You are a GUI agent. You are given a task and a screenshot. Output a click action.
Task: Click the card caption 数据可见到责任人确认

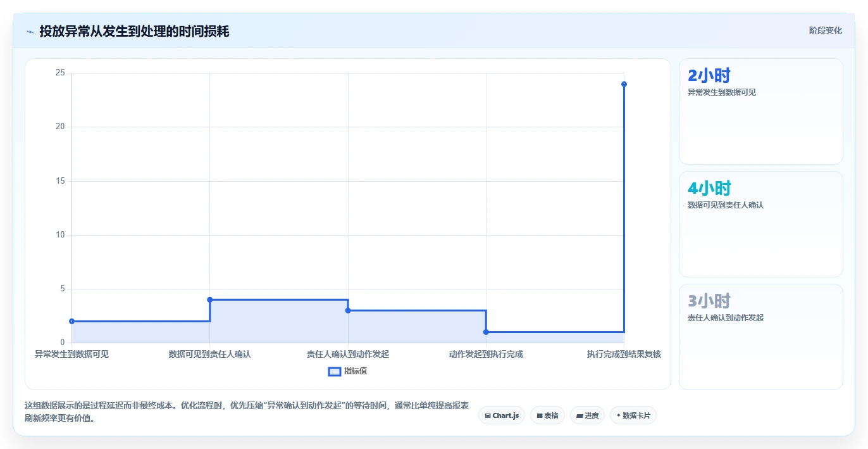pyautogui.click(x=726, y=205)
